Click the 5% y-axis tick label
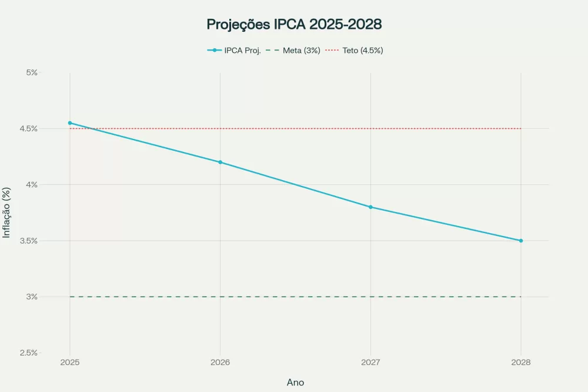The height and width of the screenshot is (392, 588). pos(31,72)
